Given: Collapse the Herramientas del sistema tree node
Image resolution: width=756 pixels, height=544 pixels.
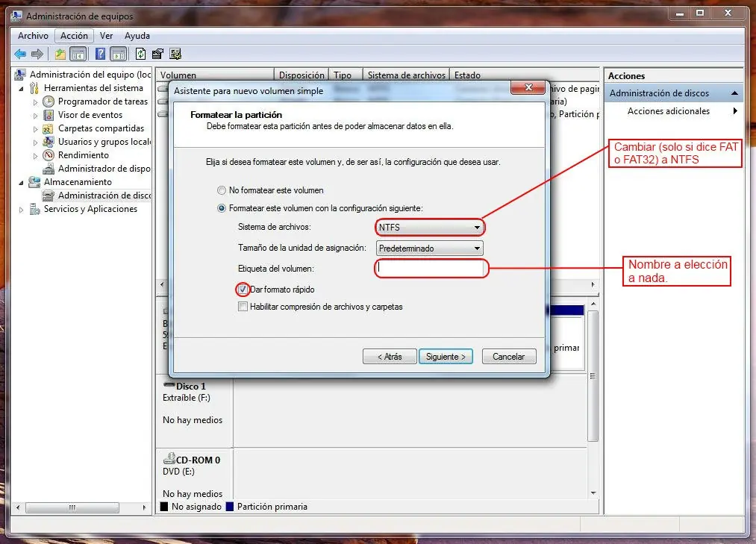Looking at the screenshot, I should pyautogui.click(x=21, y=89).
